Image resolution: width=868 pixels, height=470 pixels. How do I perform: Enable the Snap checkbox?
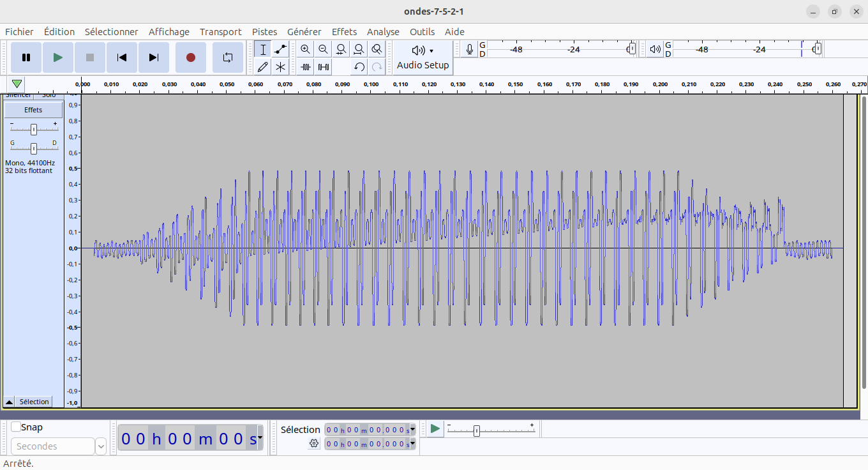[16, 427]
